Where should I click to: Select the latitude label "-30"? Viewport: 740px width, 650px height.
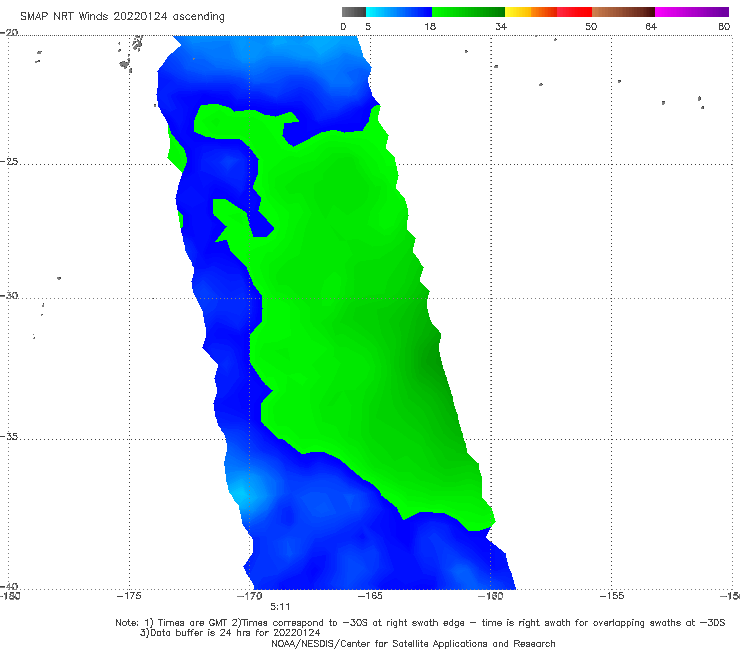pos(9,295)
